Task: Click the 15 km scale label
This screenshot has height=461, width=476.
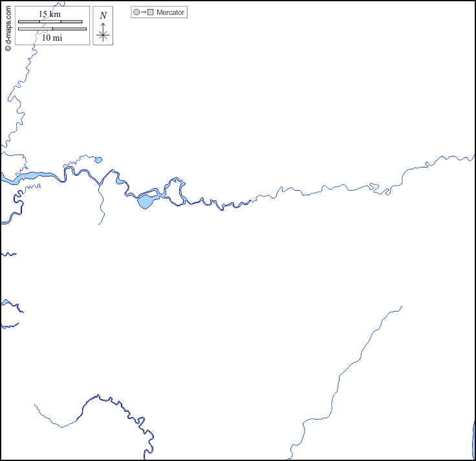Action: [x=50, y=14]
